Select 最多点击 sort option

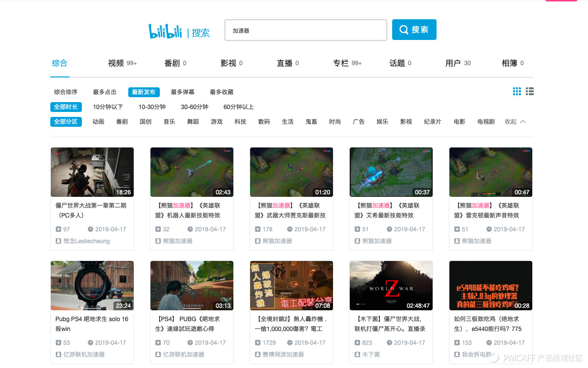[x=105, y=92]
